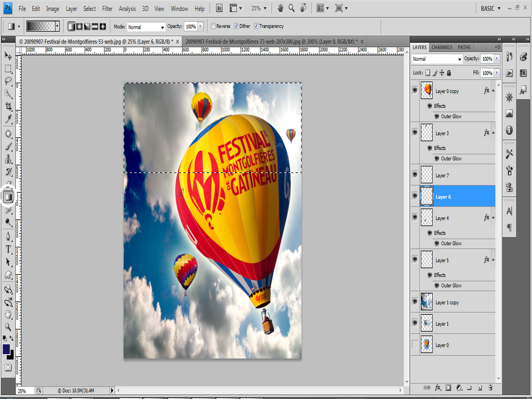Select the Move tool
The height and width of the screenshot is (399, 532).
(x=8, y=56)
